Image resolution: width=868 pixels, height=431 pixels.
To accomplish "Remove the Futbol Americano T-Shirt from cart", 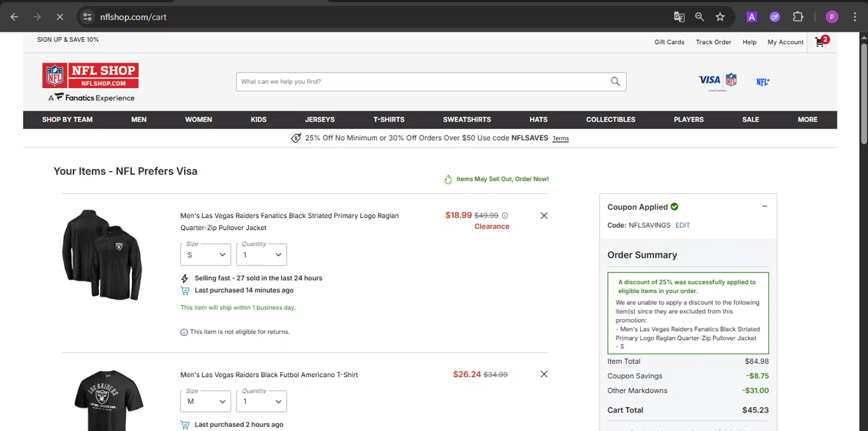I will click(x=544, y=374).
